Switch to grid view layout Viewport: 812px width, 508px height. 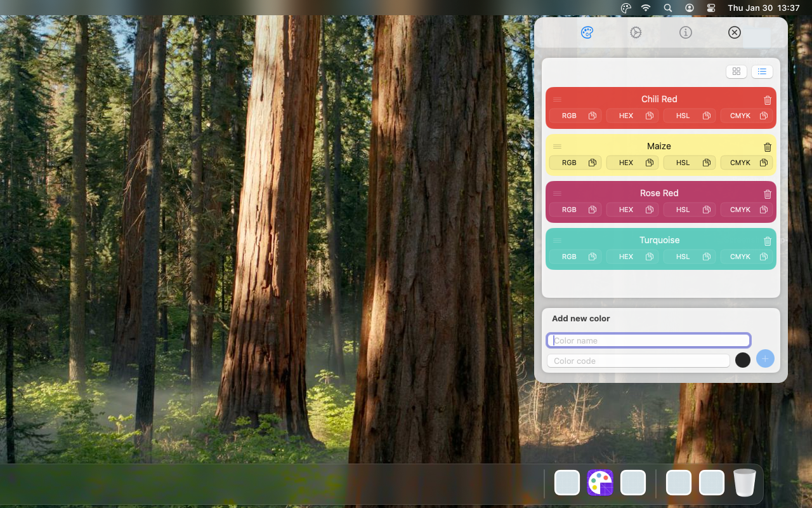point(737,72)
